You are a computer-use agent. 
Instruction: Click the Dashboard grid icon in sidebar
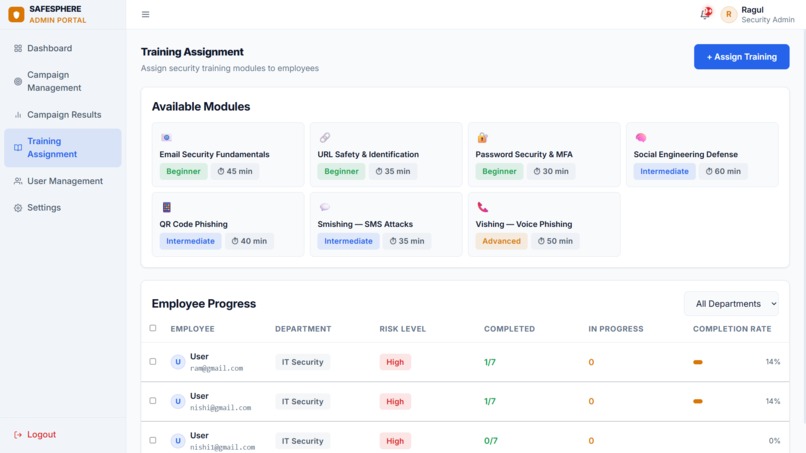point(18,48)
